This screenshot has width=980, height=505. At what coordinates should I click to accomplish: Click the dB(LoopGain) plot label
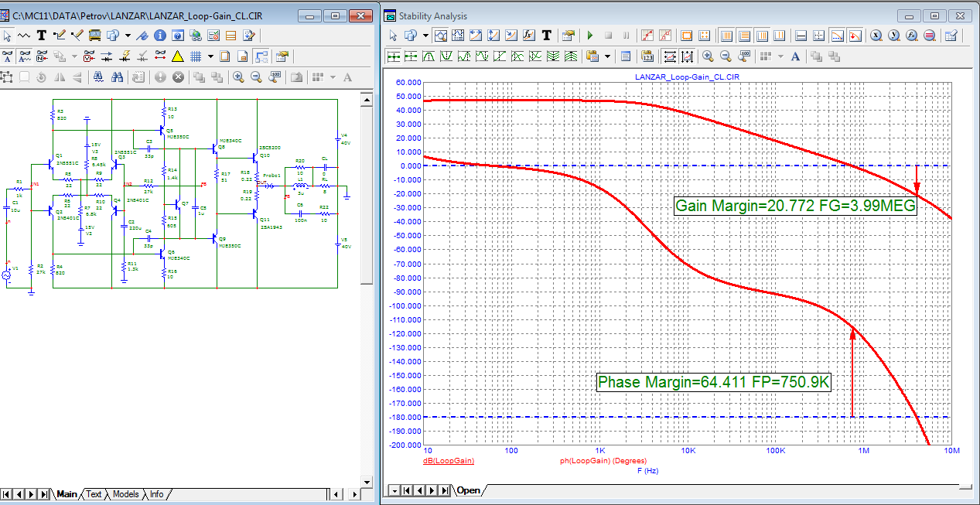448,461
